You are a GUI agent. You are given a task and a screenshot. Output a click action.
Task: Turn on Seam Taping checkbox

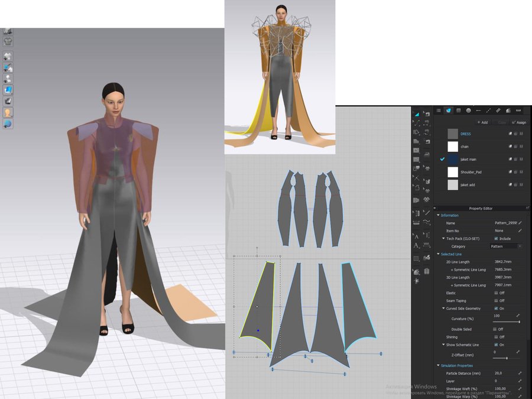coord(496,300)
